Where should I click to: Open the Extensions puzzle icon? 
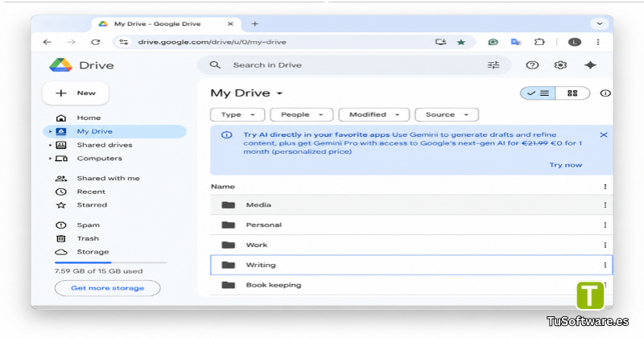point(539,42)
